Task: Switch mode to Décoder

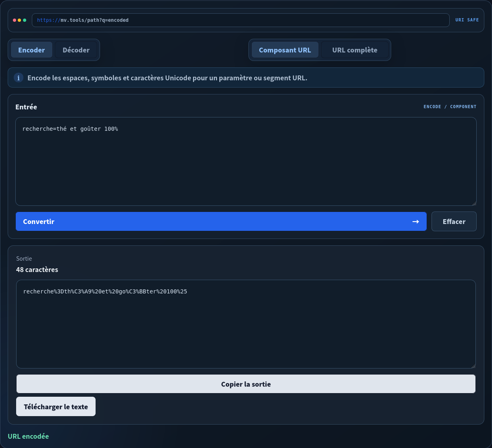Action: pos(76,50)
